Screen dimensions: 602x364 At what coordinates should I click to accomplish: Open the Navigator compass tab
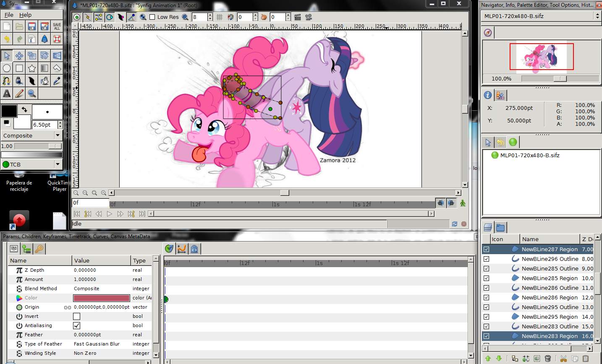point(488,32)
